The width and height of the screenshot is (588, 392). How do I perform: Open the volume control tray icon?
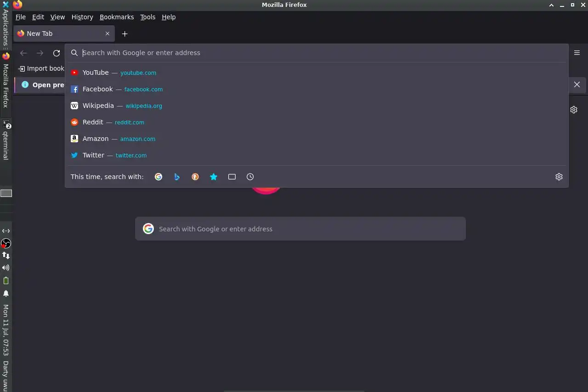click(x=6, y=268)
